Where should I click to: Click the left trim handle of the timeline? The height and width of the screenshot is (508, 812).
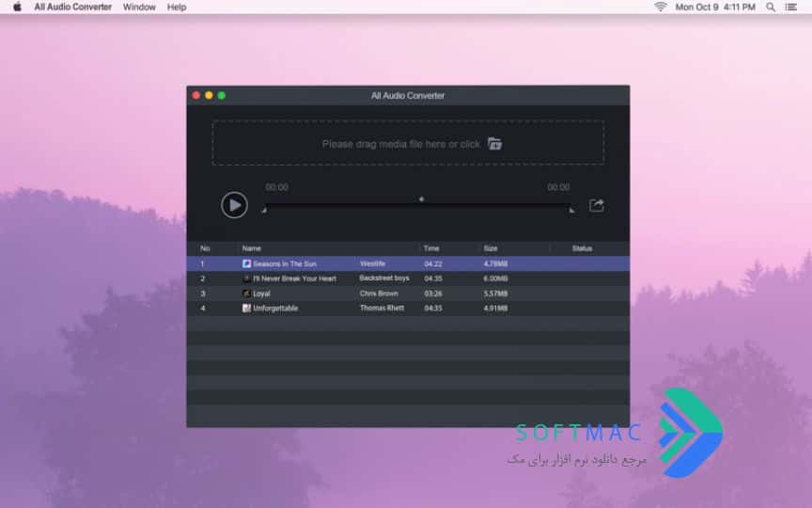[x=264, y=210]
